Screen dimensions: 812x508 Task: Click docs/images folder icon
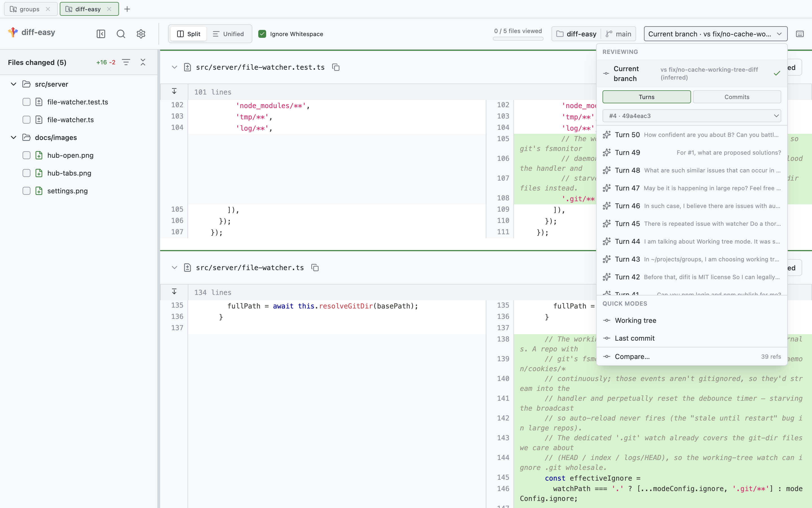point(26,137)
